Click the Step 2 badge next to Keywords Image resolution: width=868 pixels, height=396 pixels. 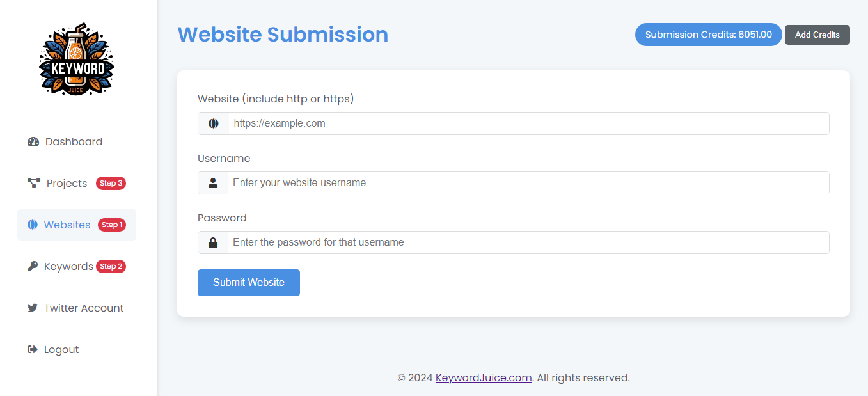pos(111,266)
